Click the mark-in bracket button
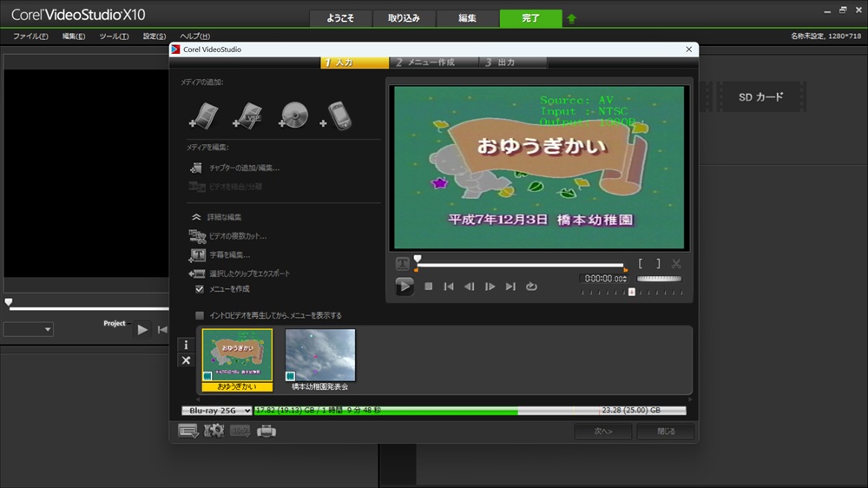 (x=641, y=264)
